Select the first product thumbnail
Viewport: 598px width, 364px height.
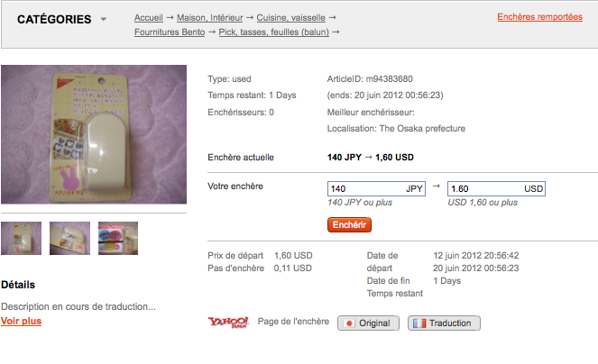[21, 238]
